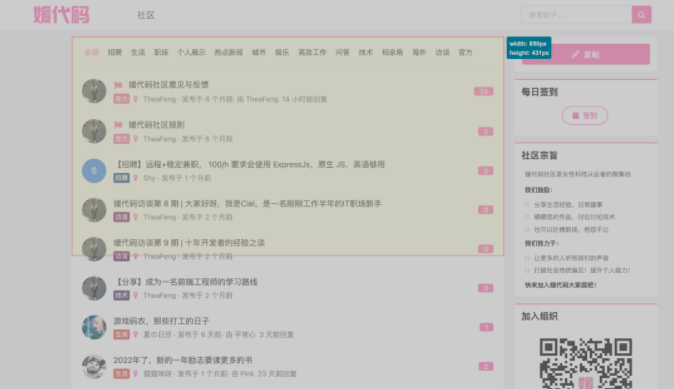This screenshot has width=674, height=389.
Task: Click avatar beside 2022年了 post
Action: click(x=94, y=366)
